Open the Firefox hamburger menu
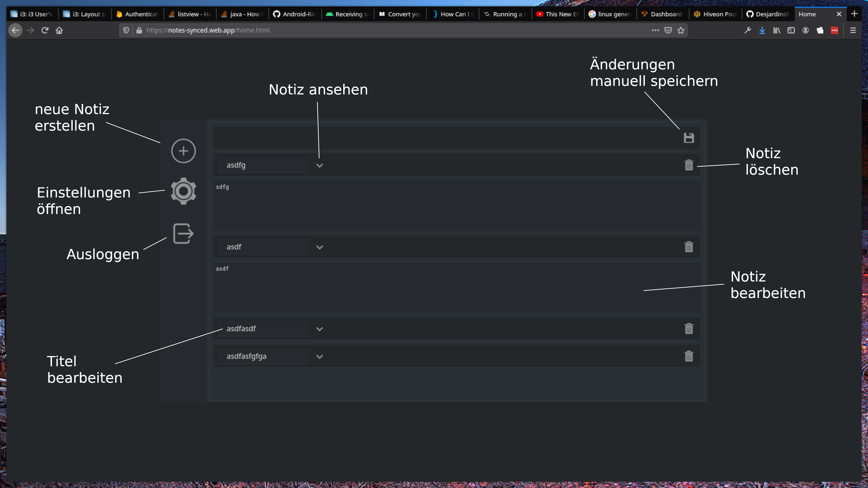The height and width of the screenshot is (488, 868). click(x=853, y=30)
